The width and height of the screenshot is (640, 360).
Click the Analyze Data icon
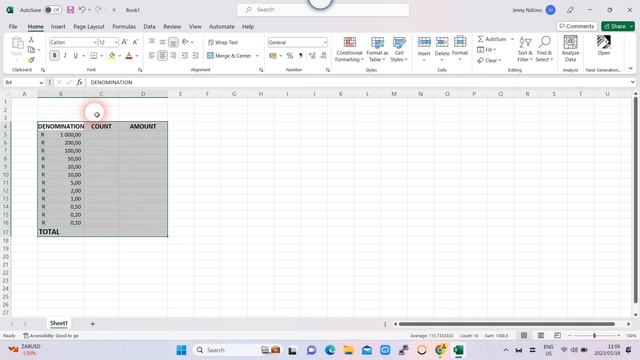click(570, 48)
